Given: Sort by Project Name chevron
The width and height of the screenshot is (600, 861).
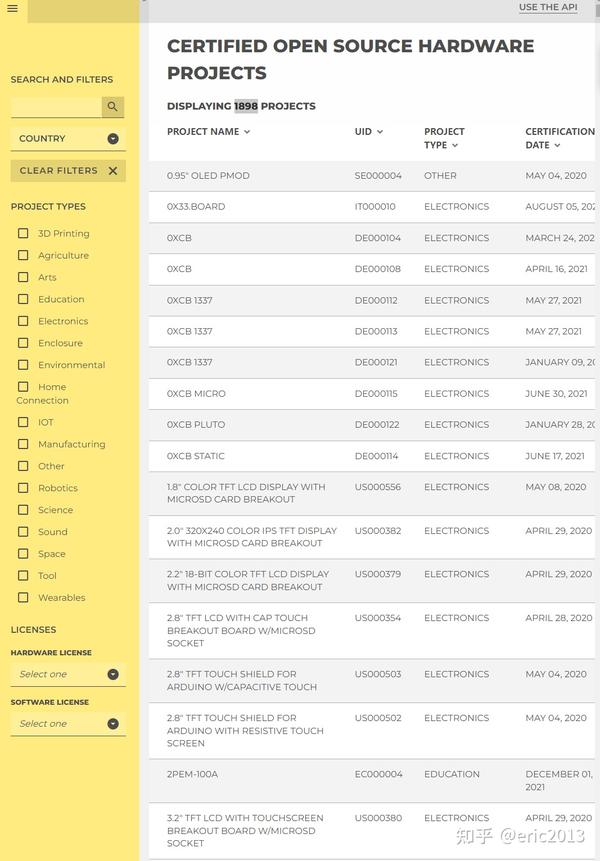Looking at the screenshot, I should tap(247, 132).
